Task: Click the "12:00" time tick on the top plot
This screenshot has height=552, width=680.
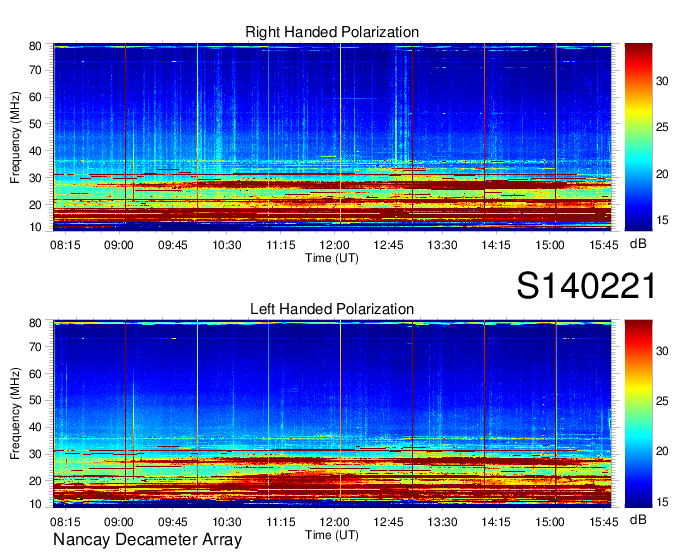Action: (334, 245)
